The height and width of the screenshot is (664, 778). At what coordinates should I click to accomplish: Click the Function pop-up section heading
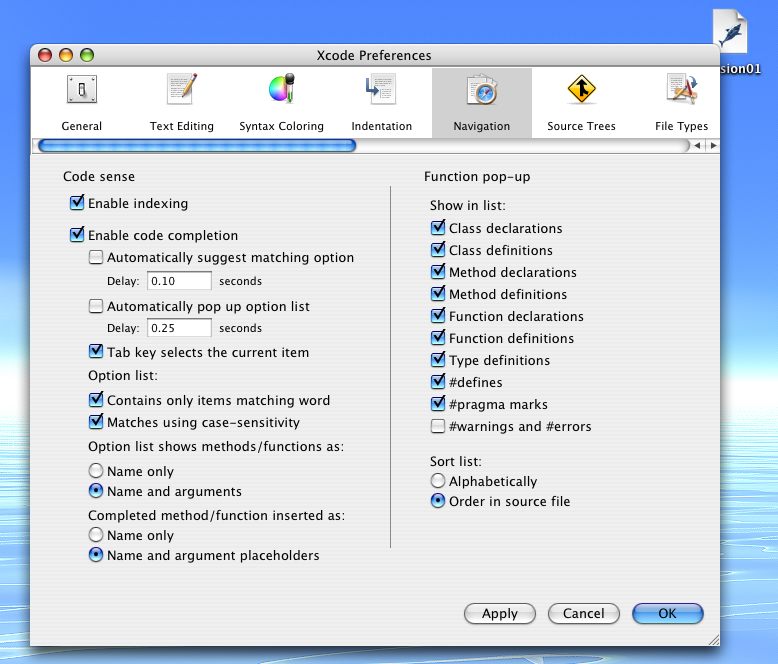point(477,177)
